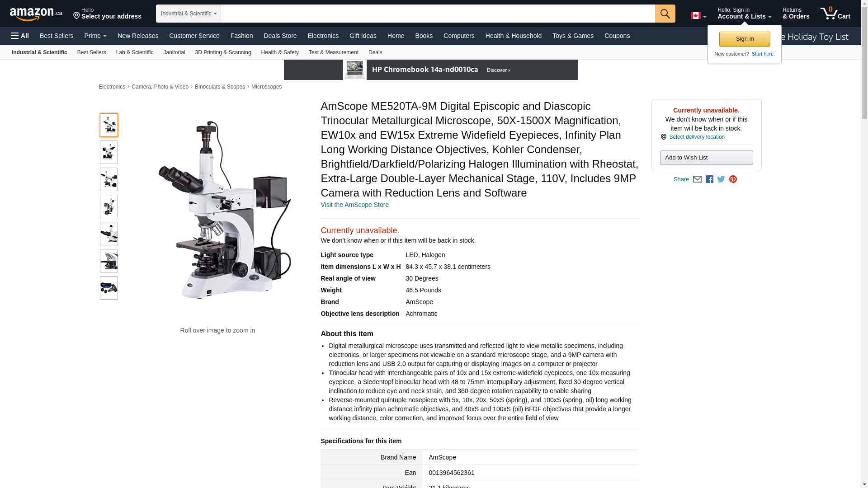Select the last eyepiece thumbnail image
Image resolution: width=868 pixels, height=488 pixels.
point(109,288)
